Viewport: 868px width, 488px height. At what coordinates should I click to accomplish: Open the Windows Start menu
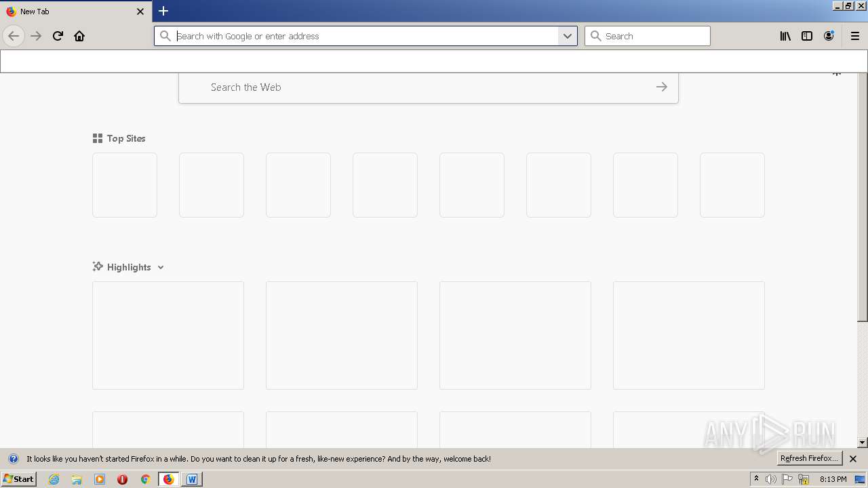(18, 479)
